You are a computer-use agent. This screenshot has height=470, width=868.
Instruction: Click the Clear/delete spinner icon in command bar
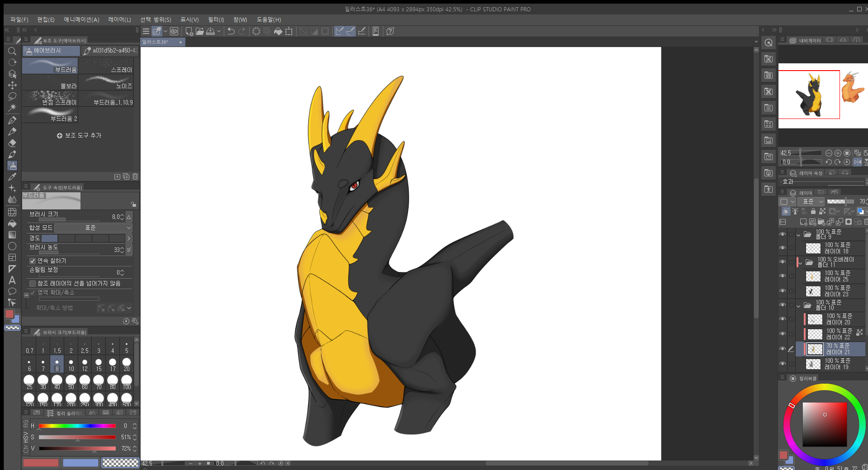pos(256,31)
